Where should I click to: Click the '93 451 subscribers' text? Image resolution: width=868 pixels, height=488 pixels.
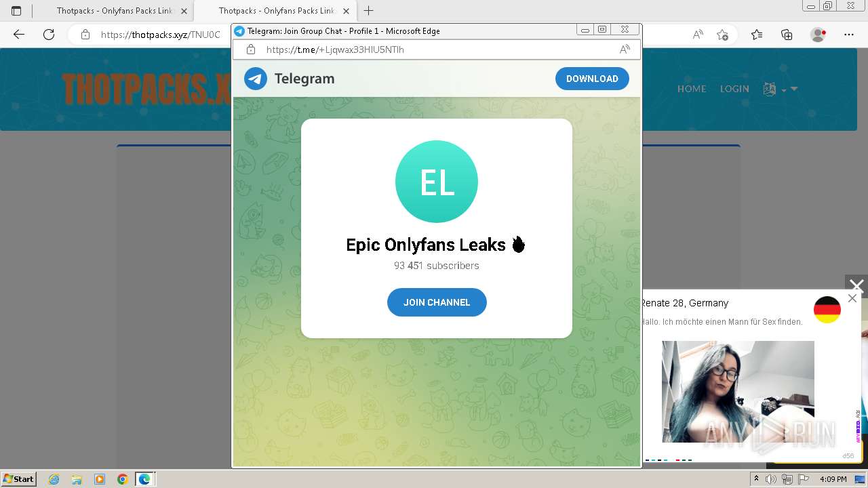(x=437, y=266)
